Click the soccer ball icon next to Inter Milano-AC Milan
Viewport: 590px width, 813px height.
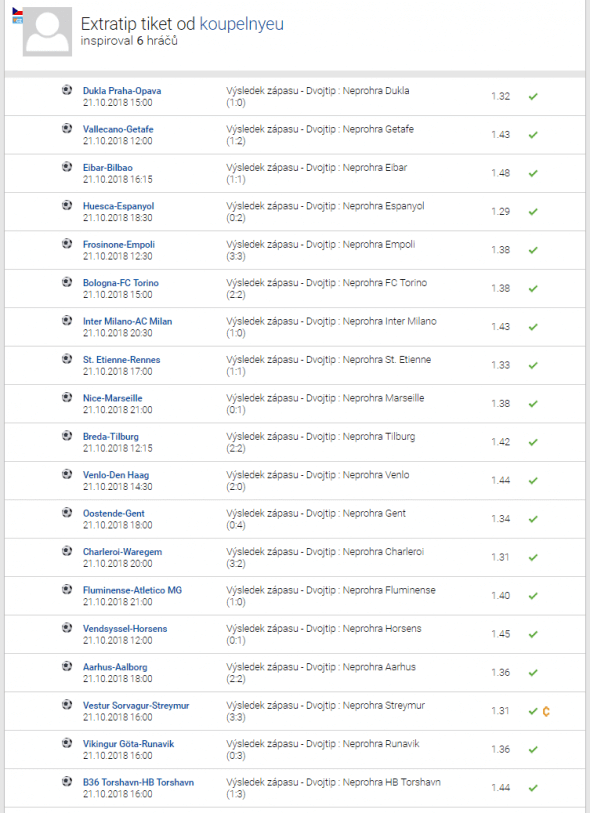click(67, 320)
